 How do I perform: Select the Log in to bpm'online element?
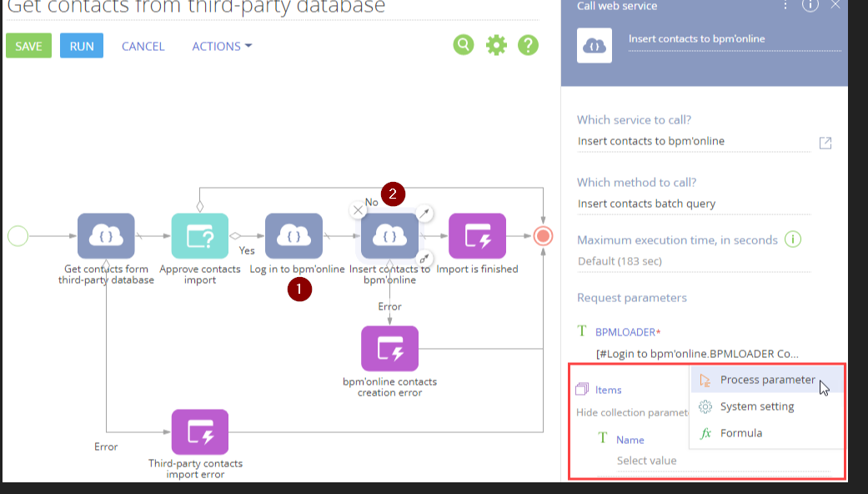pyautogui.click(x=294, y=236)
